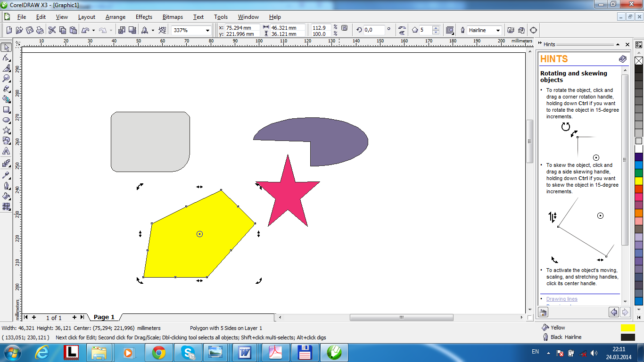This screenshot has height=362, width=644.
Task: Select the Interactive Mesh Fill tool
Action: click(x=7, y=206)
